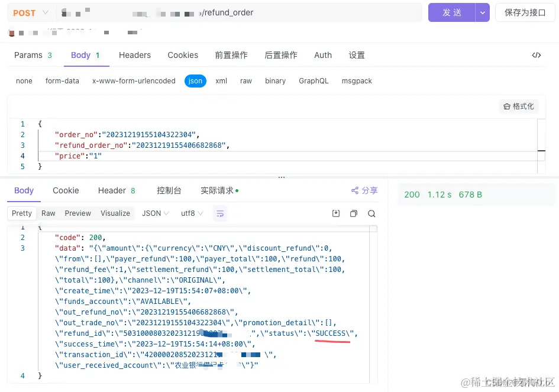This screenshot has height=392, width=559.
Task: Open the response Body tab
Action: [x=24, y=190]
